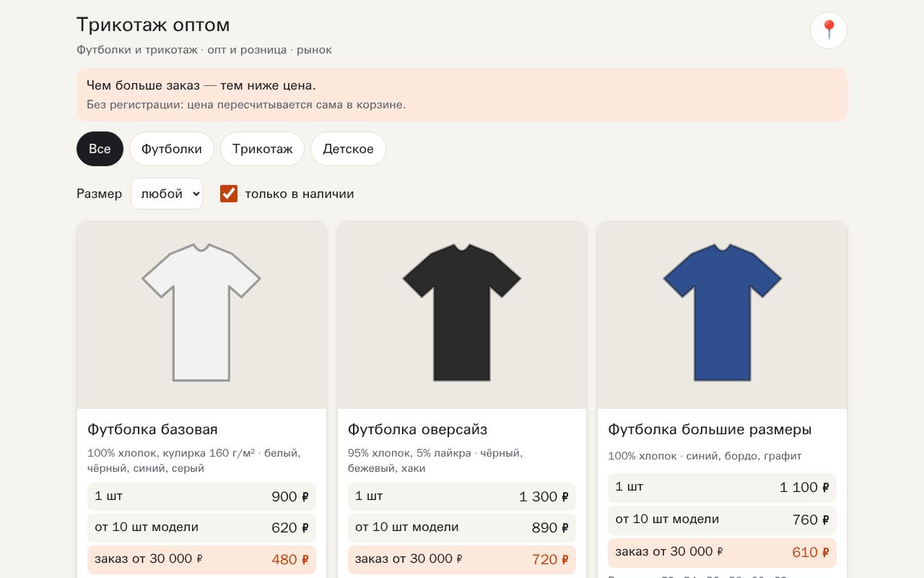Click 'Чем больше заказ — тем ниже цена' banner text

[x=201, y=85]
